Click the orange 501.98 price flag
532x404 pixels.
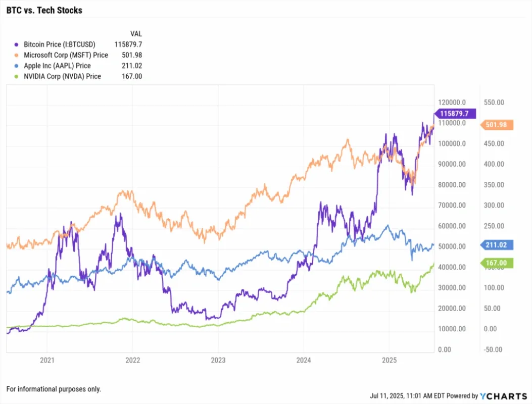(497, 125)
